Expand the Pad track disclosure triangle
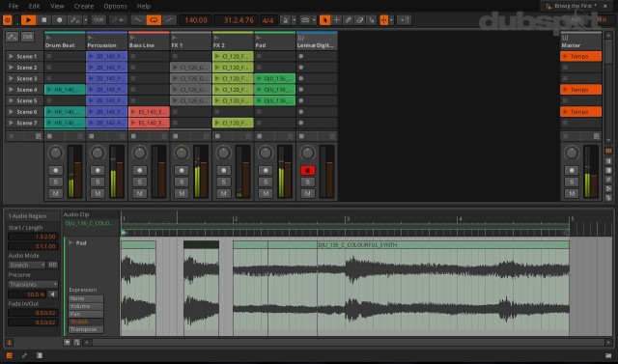 [71, 242]
